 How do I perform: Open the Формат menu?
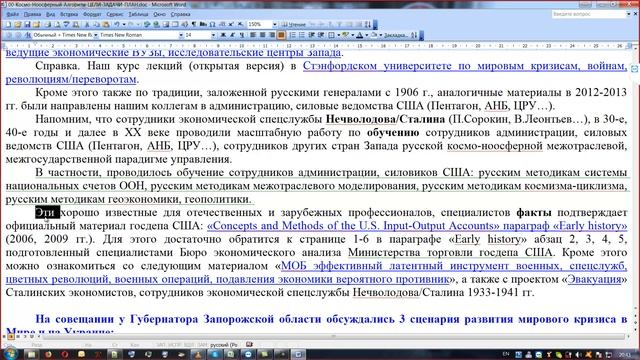point(92,14)
